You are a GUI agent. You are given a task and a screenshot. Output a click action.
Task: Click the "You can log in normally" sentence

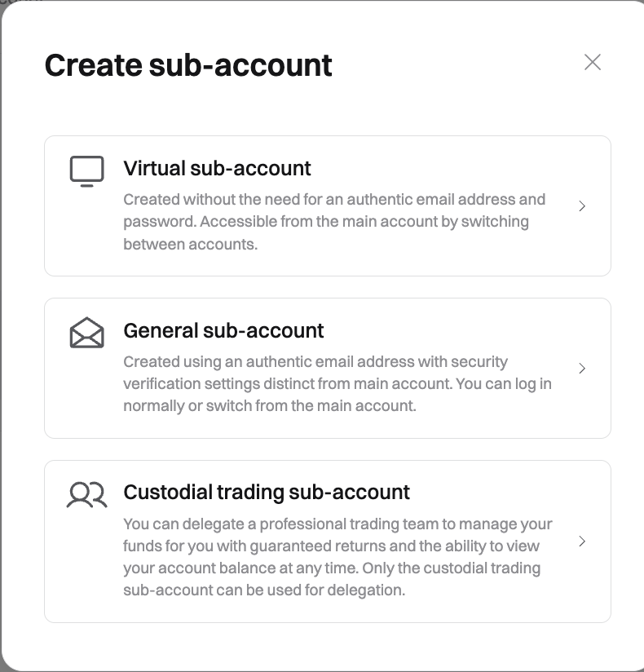coord(326,395)
